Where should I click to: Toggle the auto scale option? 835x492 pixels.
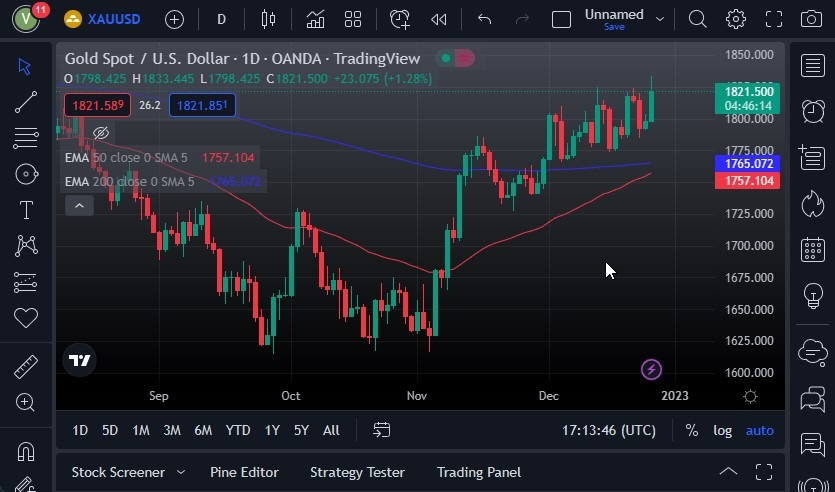click(x=760, y=430)
